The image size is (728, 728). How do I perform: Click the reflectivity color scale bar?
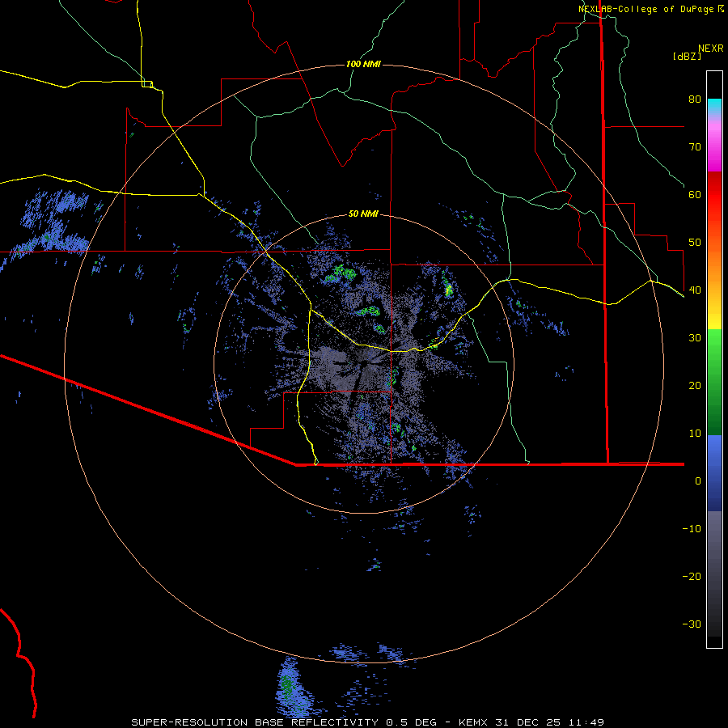[714, 359]
